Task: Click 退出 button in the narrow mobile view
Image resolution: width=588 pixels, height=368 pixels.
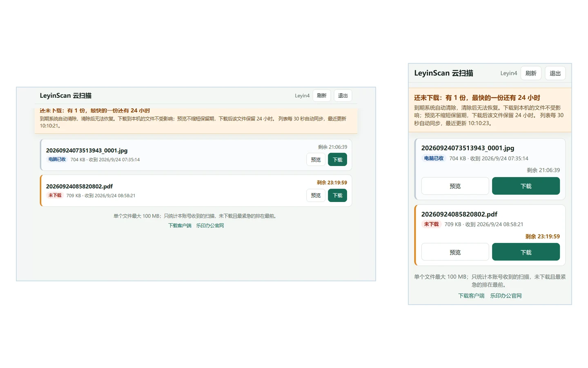Action: 555,73
